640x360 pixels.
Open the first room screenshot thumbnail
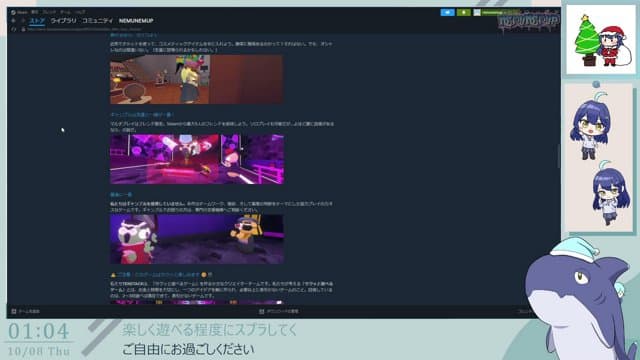(x=196, y=80)
